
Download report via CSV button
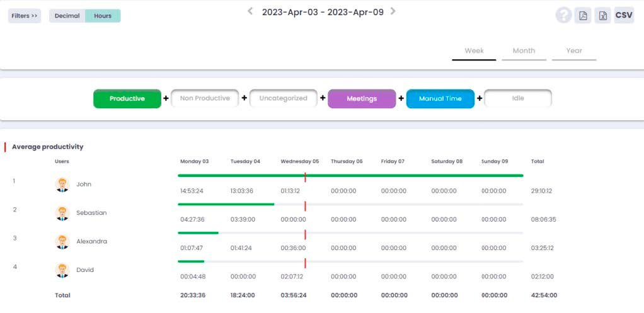(624, 16)
